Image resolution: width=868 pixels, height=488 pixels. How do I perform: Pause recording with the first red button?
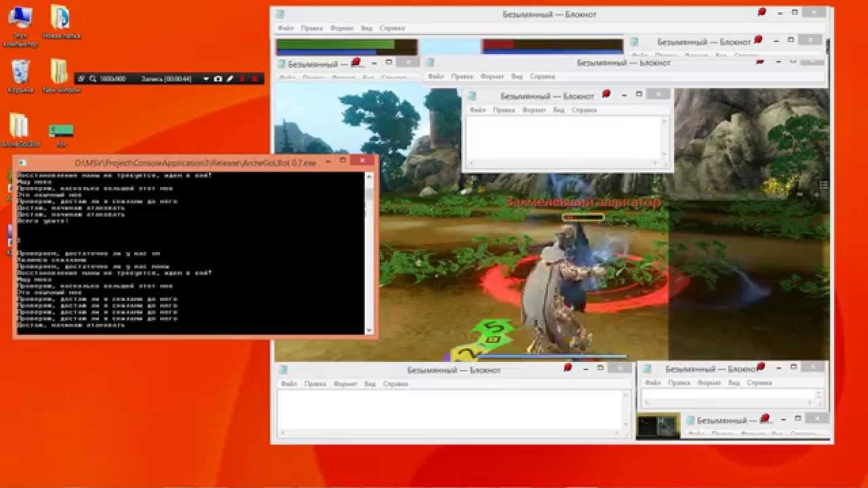(x=241, y=79)
